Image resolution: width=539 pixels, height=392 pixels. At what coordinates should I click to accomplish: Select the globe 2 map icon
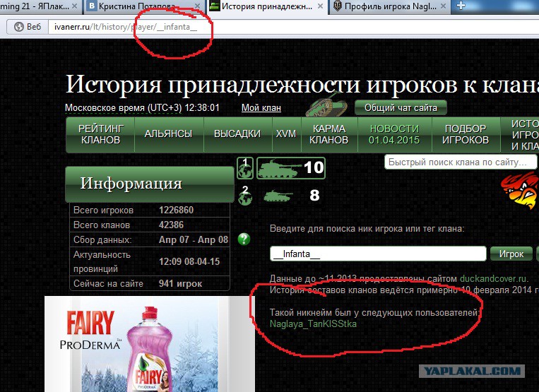point(245,195)
